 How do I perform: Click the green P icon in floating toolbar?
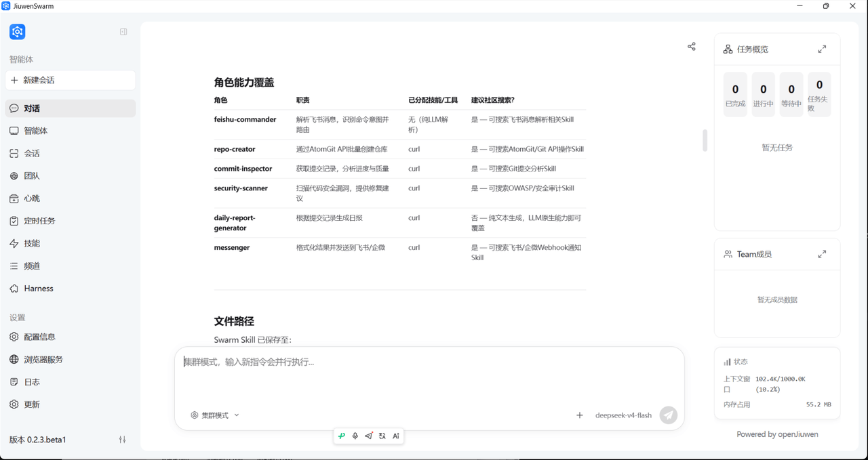point(342,436)
